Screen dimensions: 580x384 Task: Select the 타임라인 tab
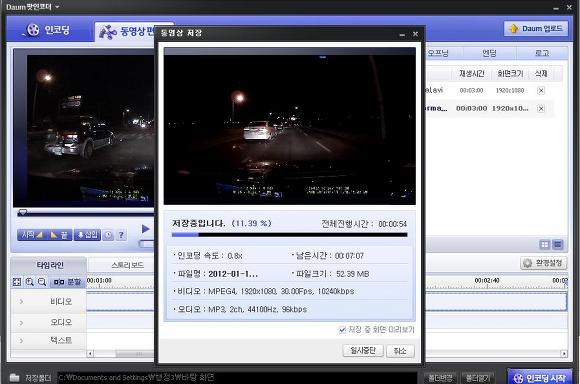pos(50,265)
